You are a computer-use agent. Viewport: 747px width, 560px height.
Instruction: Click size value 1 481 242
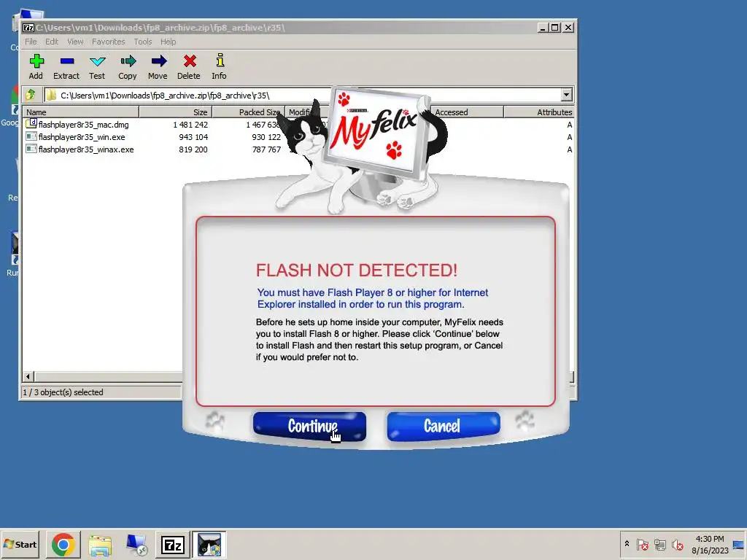(x=190, y=125)
